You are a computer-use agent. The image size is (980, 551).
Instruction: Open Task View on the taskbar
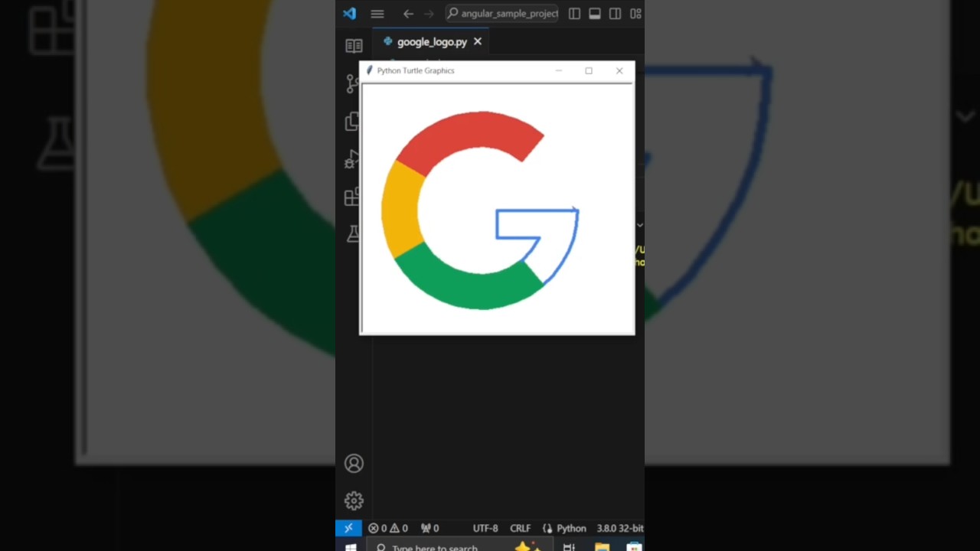click(x=569, y=546)
